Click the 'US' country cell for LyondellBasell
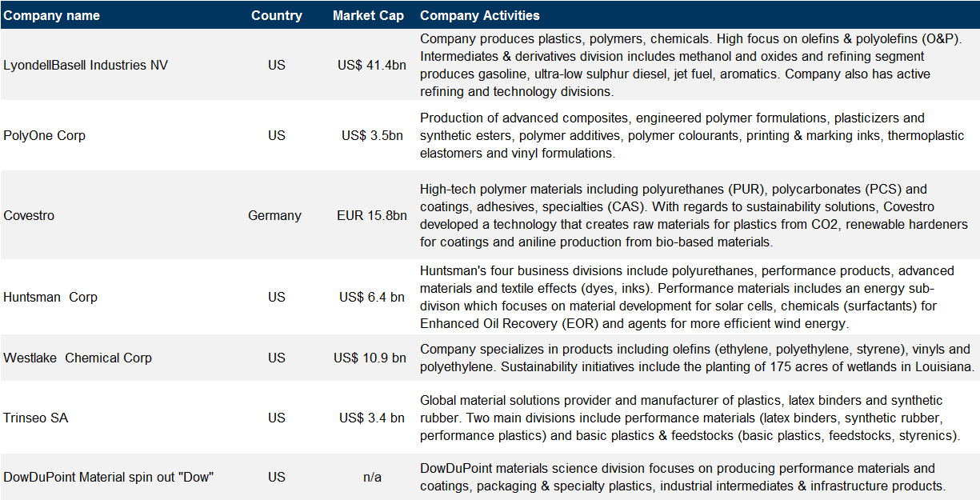 coord(277,65)
